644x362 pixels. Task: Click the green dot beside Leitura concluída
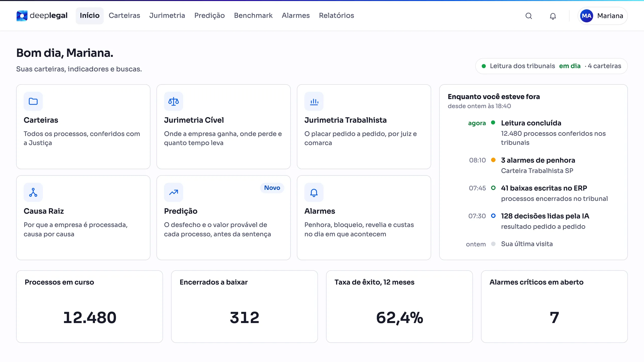click(493, 122)
